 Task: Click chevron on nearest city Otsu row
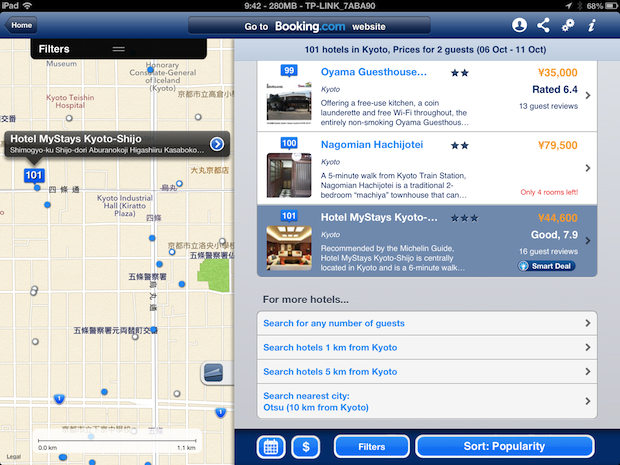pyautogui.click(x=588, y=401)
